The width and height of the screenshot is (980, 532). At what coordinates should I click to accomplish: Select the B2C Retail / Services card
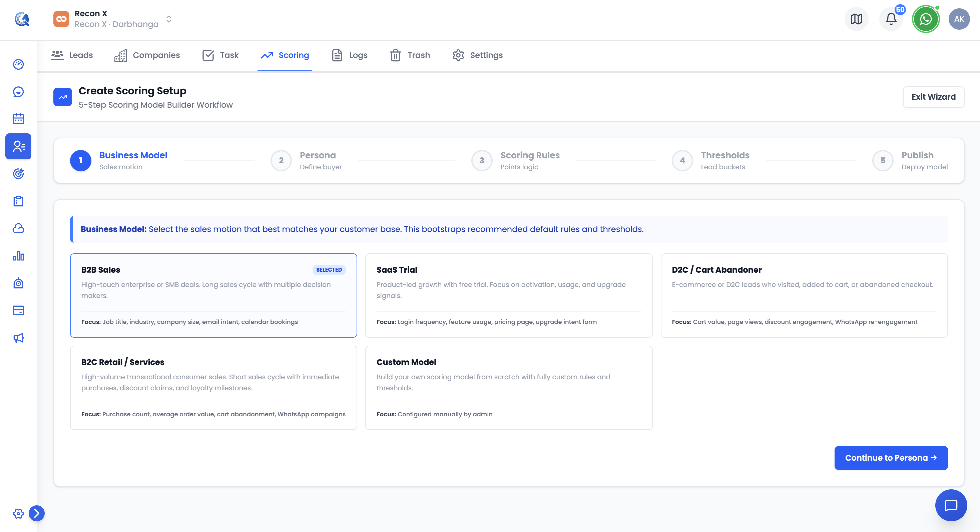[x=213, y=388]
